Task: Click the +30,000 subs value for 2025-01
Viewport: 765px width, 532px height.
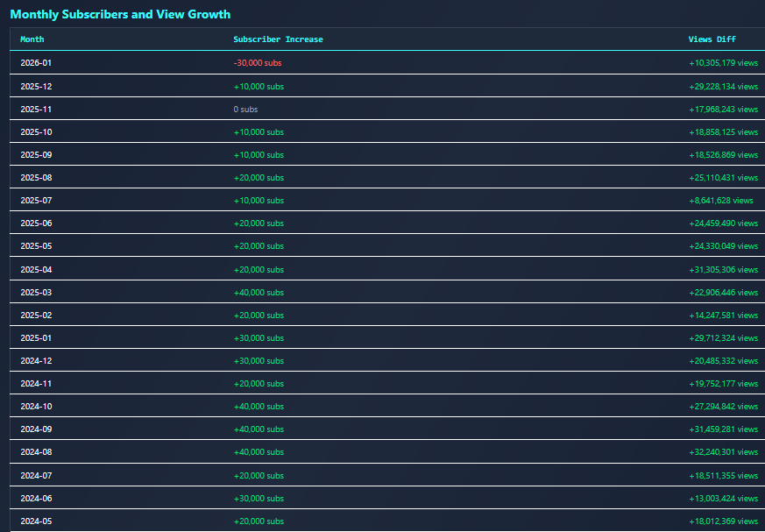Action: 259,337
